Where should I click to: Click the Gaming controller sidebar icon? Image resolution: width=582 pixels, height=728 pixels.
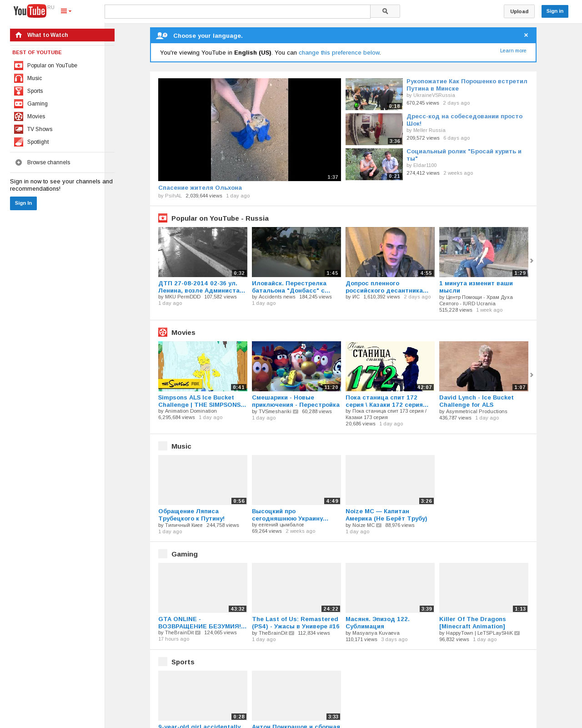pyautogui.click(x=19, y=104)
